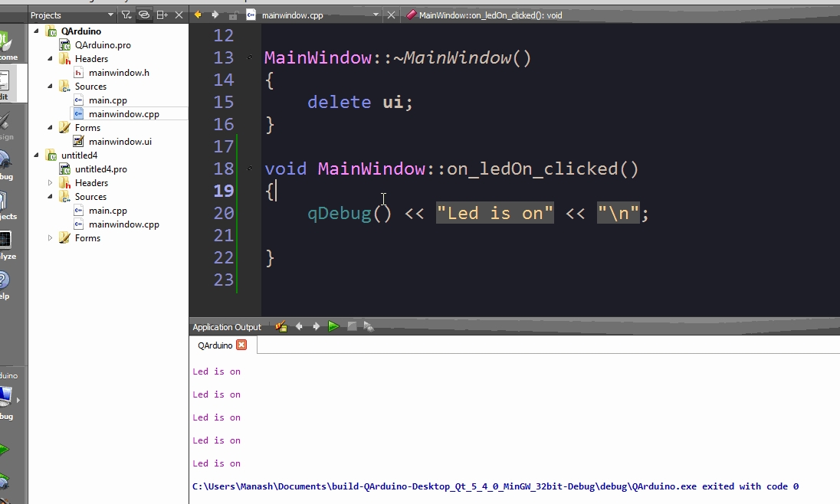840x504 pixels.
Task: Select main.cpp under QArduino Sources
Action: coord(107,100)
